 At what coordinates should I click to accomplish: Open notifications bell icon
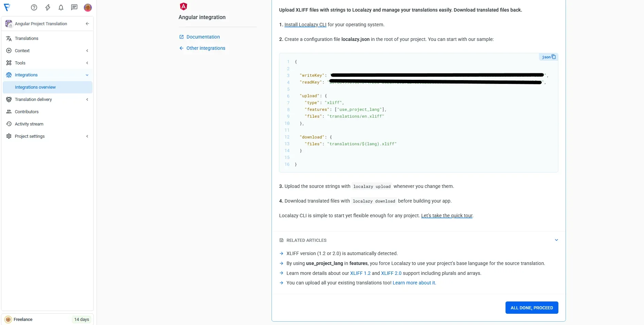61,8
